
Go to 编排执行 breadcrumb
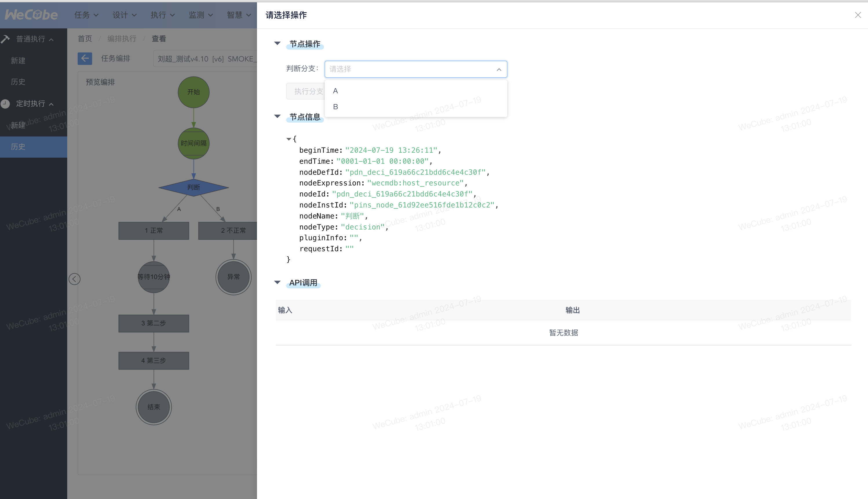(122, 38)
